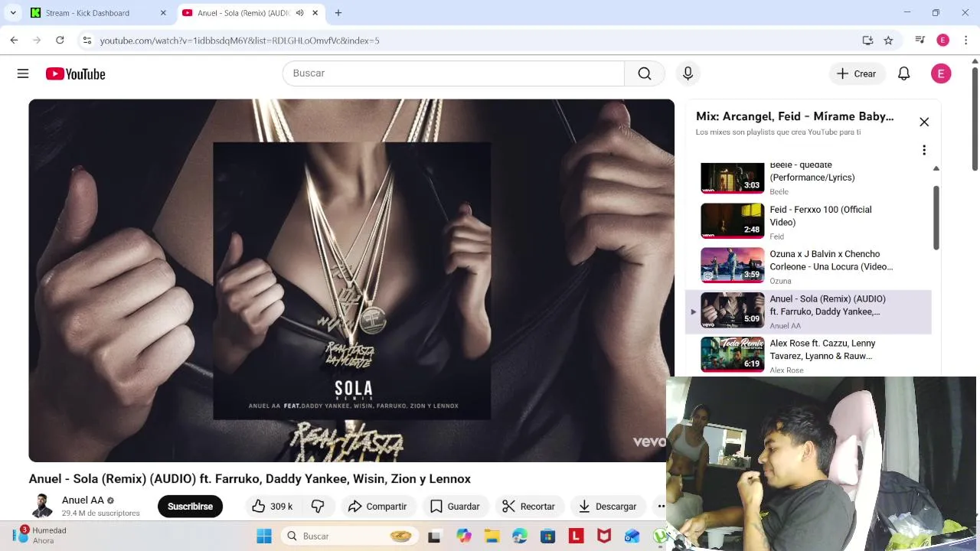Click the Recortar clip button
Image resolution: width=980 pixels, height=551 pixels.
click(x=528, y=507)
